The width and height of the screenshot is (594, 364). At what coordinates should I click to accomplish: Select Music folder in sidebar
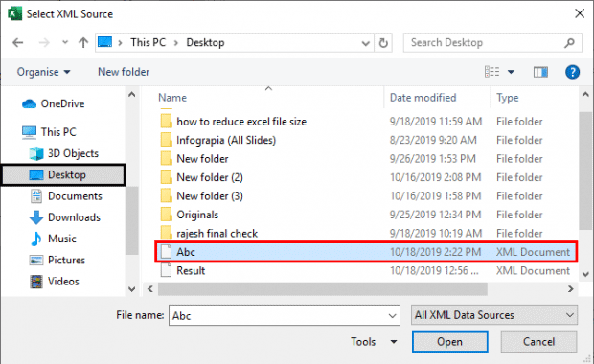(x=53, y=239)
